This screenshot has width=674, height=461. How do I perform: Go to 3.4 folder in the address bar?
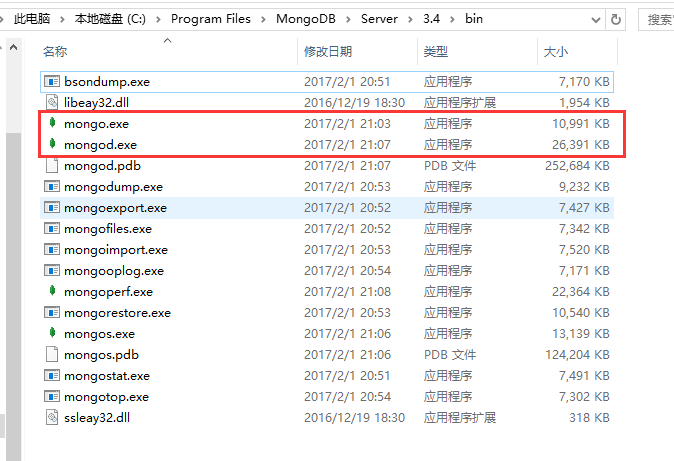point(431,19)
